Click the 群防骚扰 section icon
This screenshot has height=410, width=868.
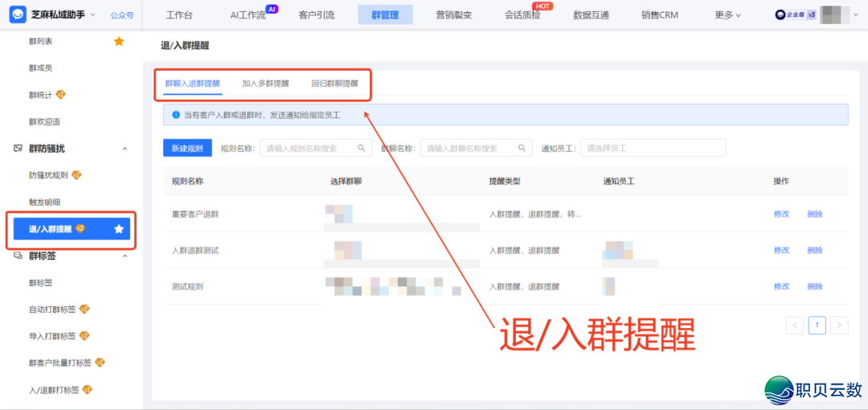pos(18,149)
